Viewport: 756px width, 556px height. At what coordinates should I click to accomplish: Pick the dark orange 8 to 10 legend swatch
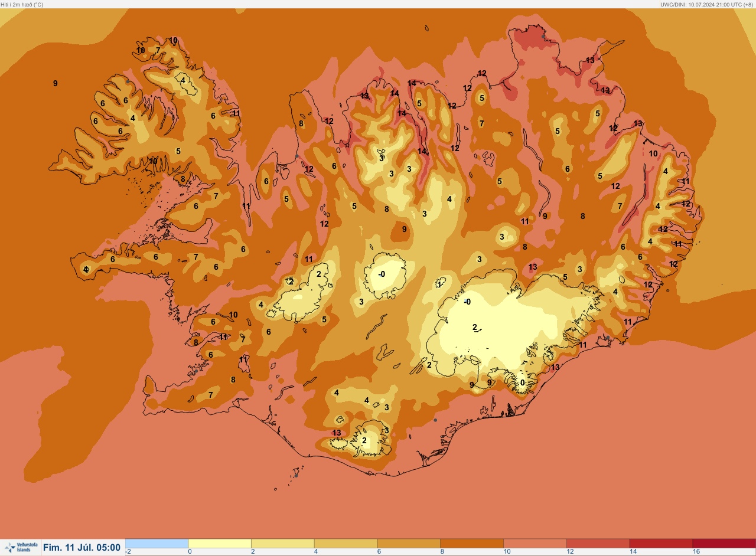click(472, 543)
